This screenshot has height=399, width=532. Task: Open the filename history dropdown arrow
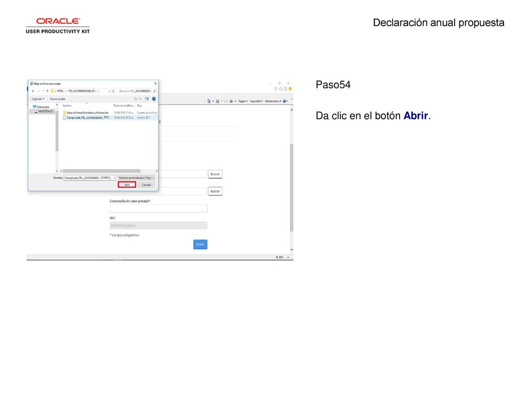[114, 178]
